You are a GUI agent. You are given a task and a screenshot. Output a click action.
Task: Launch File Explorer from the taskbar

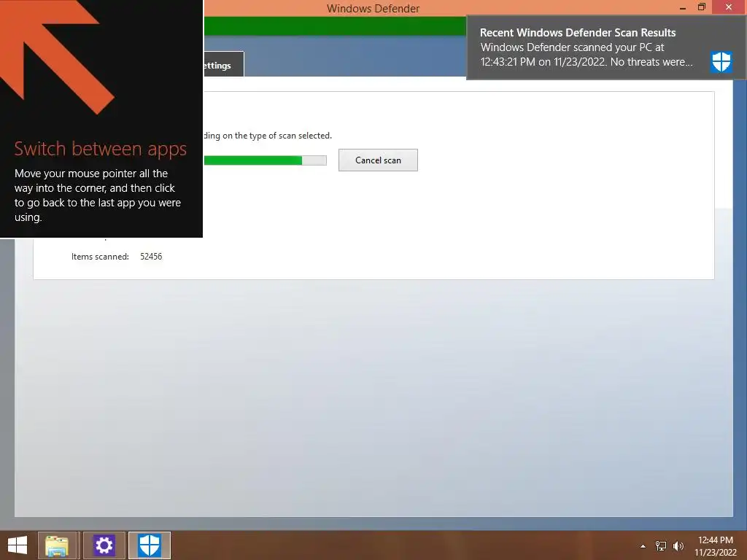[x=57, y=545]
